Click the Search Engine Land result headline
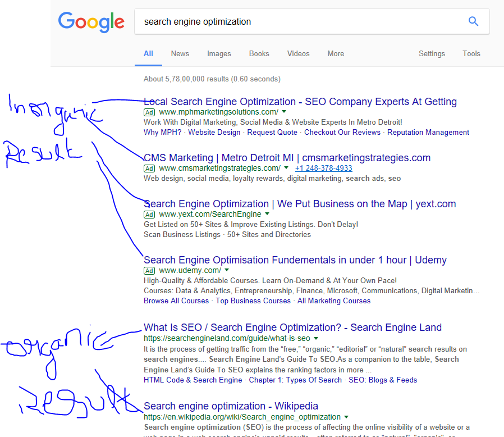This screenshot has width=504, height=437. 292,327
